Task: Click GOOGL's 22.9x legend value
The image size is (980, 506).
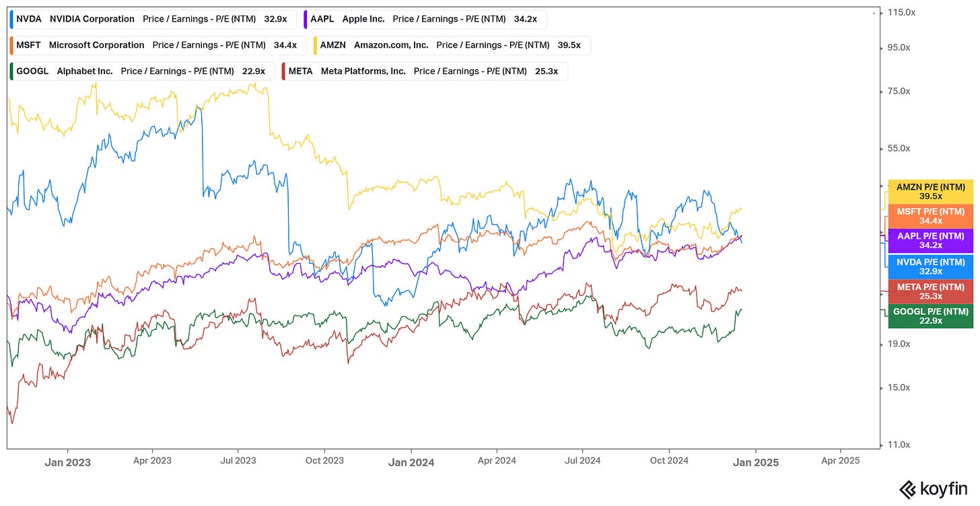Action: (x=253, y=71)
